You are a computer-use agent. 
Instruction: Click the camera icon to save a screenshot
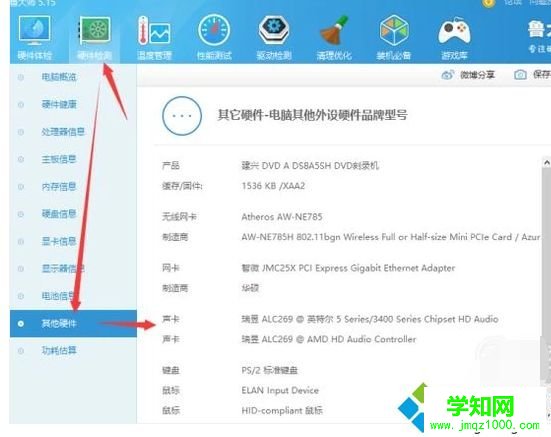coord(520,74)
